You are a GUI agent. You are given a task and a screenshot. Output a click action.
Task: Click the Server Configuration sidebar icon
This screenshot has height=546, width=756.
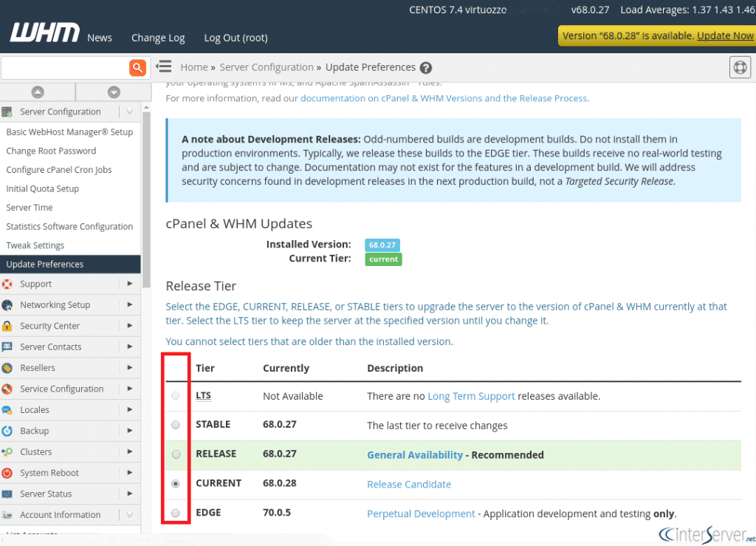tap(7, 112)
